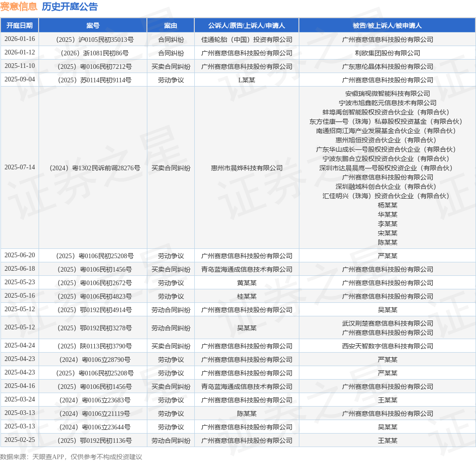
Task: Click case number 鄂0192民初1136号
Action: (x=95, y=441)
